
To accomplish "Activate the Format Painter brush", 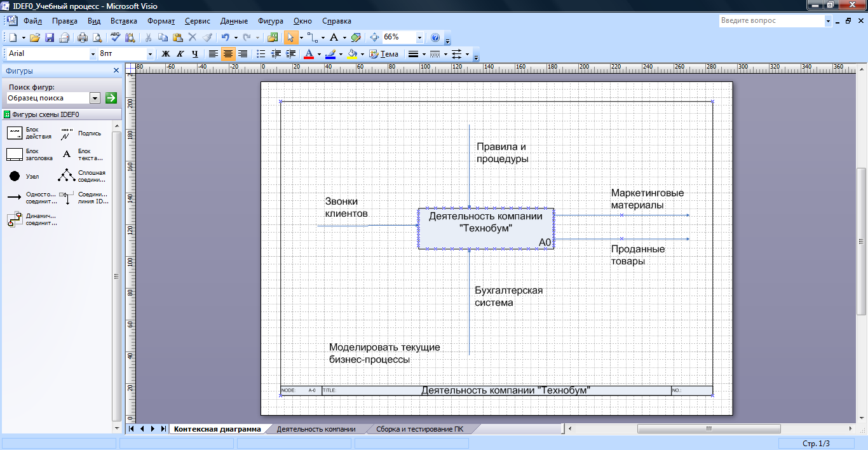I will tap(207, 37).
